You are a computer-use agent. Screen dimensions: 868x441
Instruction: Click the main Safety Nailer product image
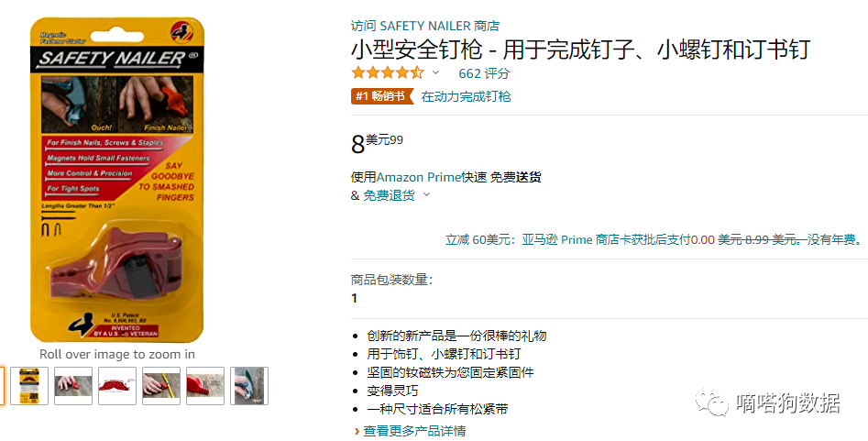click(116, 180)
